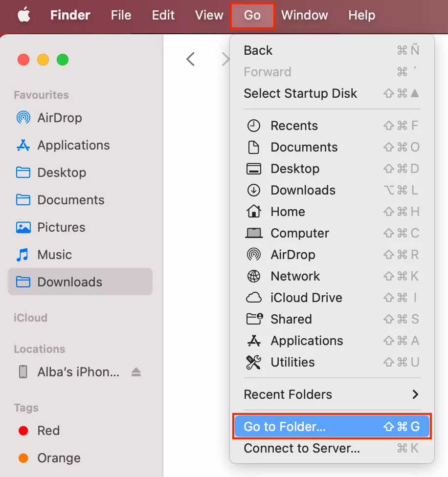Click the back navigation chevron
Image resolution: width=448 pixels, height=477 pixels.
coord(191,60)
